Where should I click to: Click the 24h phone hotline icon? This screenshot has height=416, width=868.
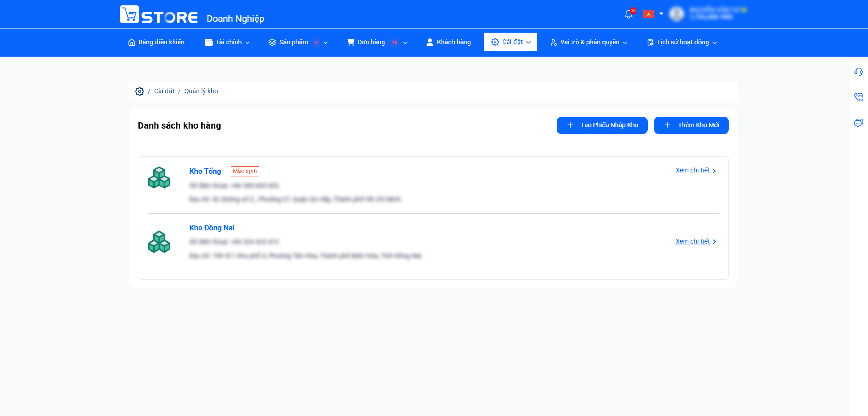pyautogui.click(x=858, y=97)
